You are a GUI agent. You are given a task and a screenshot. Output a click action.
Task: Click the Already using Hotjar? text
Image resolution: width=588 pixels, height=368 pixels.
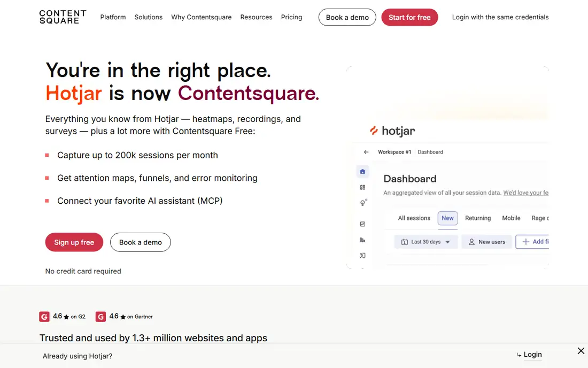(x=78, y=356)
